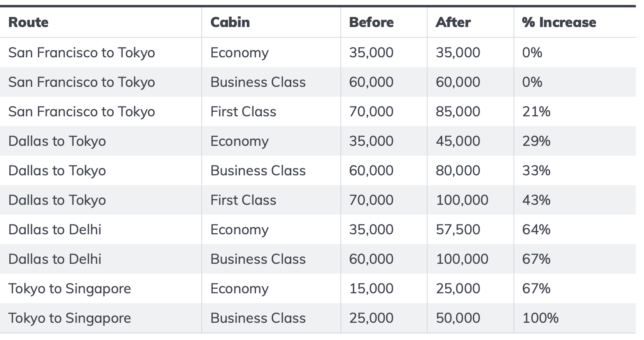
Task: Click First Class cell for San Francisco route
Action: [x=243, y=111]
